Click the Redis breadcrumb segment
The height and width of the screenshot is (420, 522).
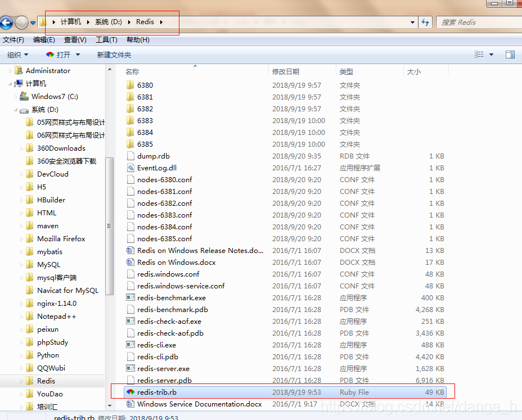tap(145, 22)
